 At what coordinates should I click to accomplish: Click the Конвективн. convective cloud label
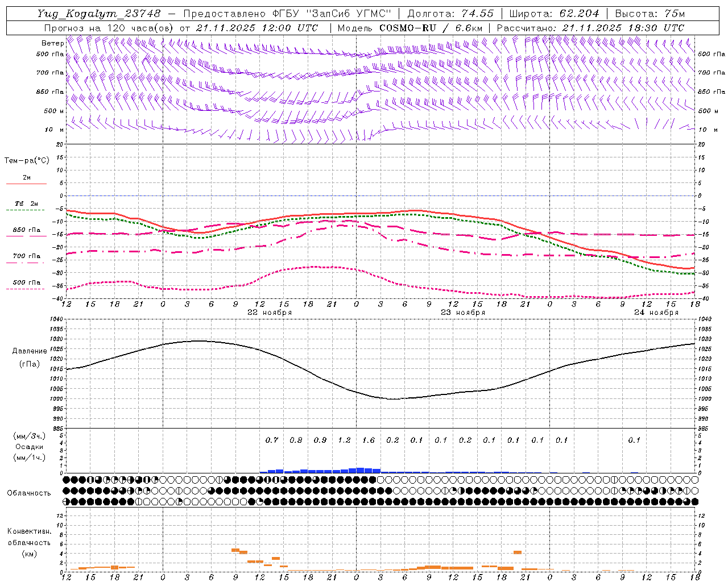click(x=30, y=531)
